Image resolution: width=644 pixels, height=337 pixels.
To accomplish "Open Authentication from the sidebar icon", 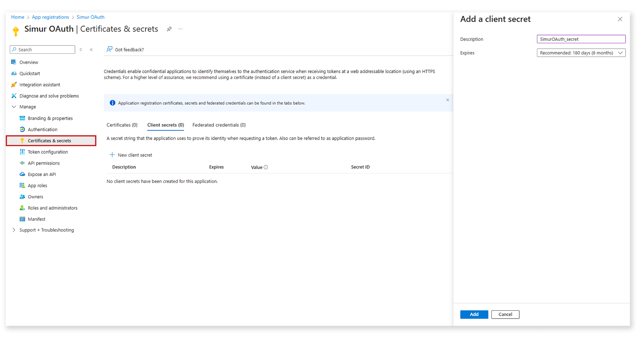I will click(x=22, y=129).
